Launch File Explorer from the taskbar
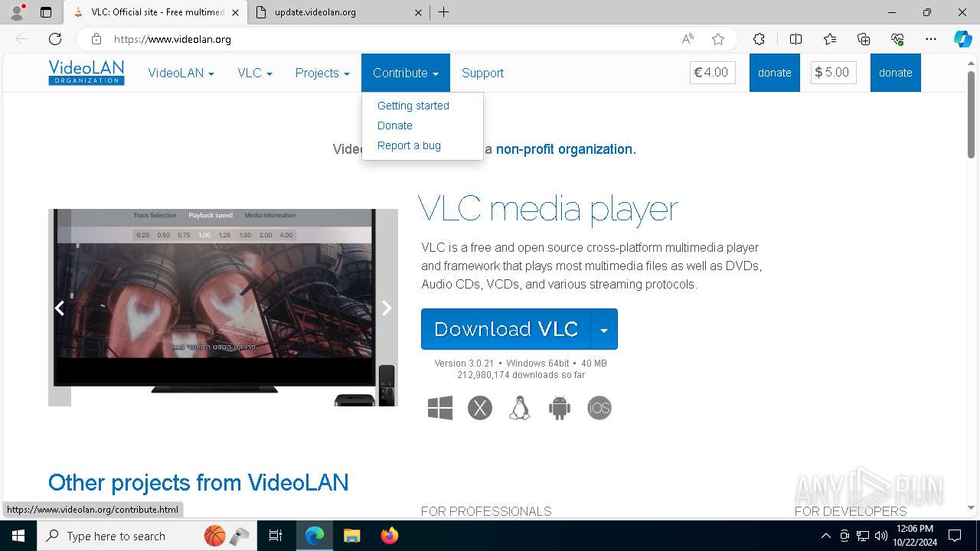This screenshot has height=551, width=980. [351, 536]
